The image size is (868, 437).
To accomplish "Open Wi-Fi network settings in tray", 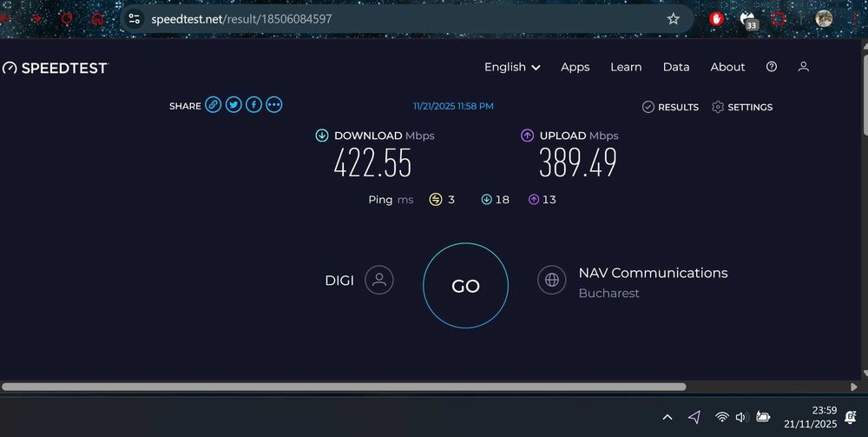I will click(722, 417).
